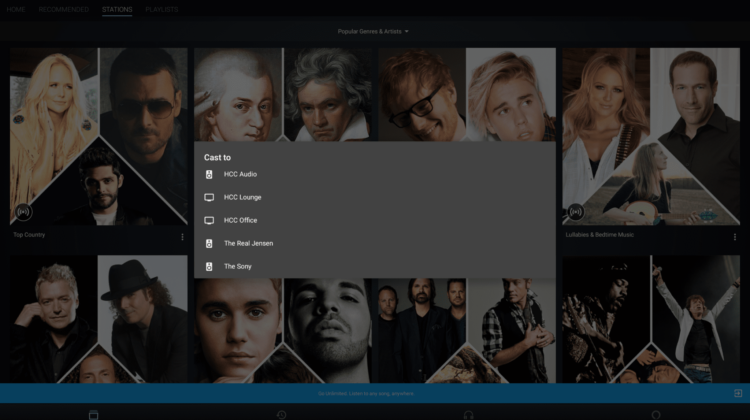Click The Real Jensen speaker icon
Viewport: 750px width, 420px height.
pyautogui.click(x=209, y=243)
